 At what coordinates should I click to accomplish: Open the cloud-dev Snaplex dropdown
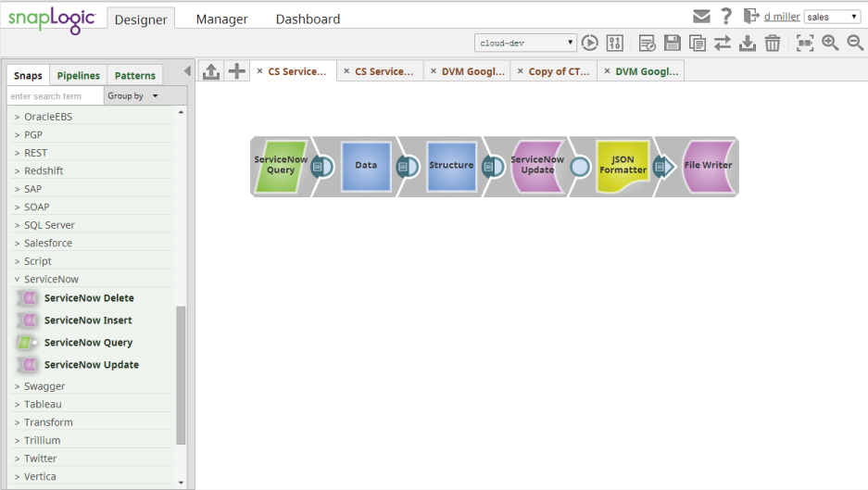[525, 43]
